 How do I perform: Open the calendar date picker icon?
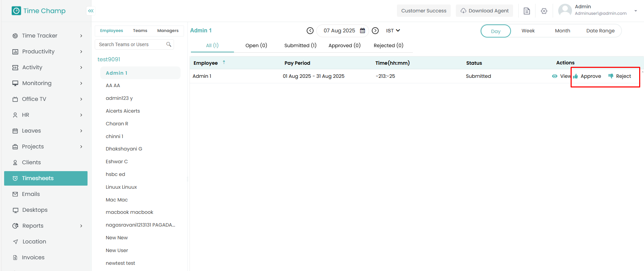pyautogui.click(x=362, y=31)
